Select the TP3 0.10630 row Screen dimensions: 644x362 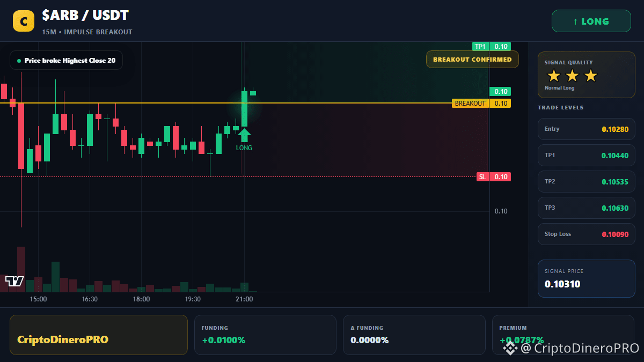[586, 208]
